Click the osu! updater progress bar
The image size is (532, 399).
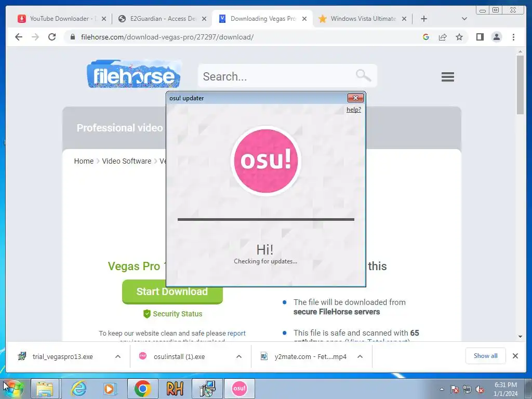[x=265, y=220]
